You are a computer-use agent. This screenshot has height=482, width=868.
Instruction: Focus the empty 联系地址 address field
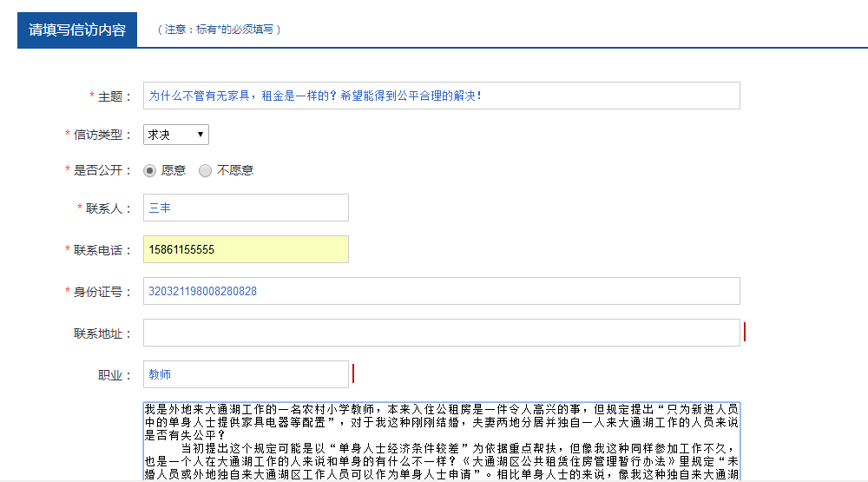[441, 333]
